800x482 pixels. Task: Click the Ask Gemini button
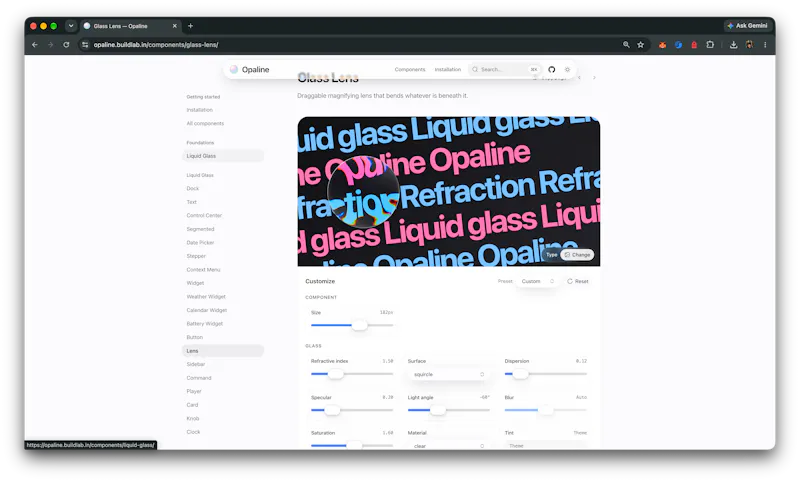[747, 26]
